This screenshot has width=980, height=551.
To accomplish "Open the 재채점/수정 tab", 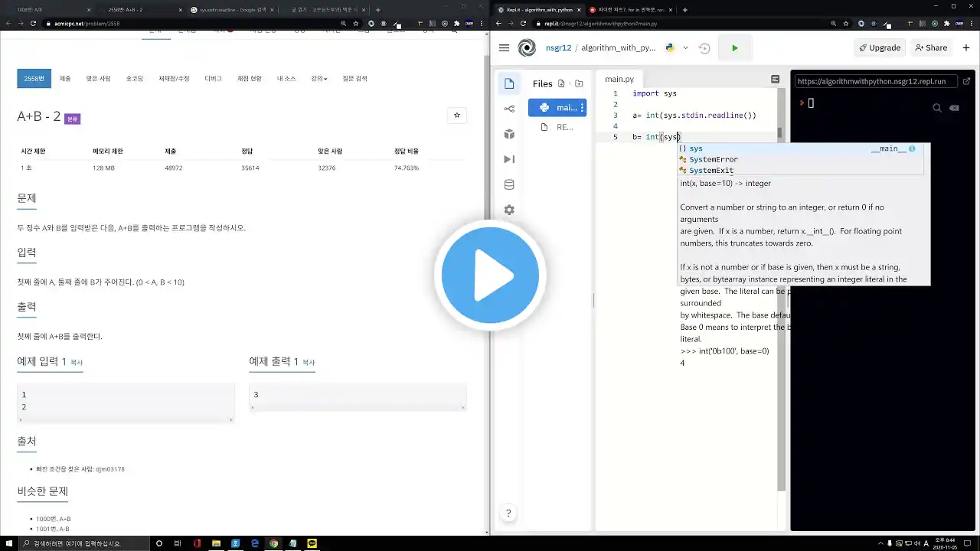I will click(x=174, y=78).
